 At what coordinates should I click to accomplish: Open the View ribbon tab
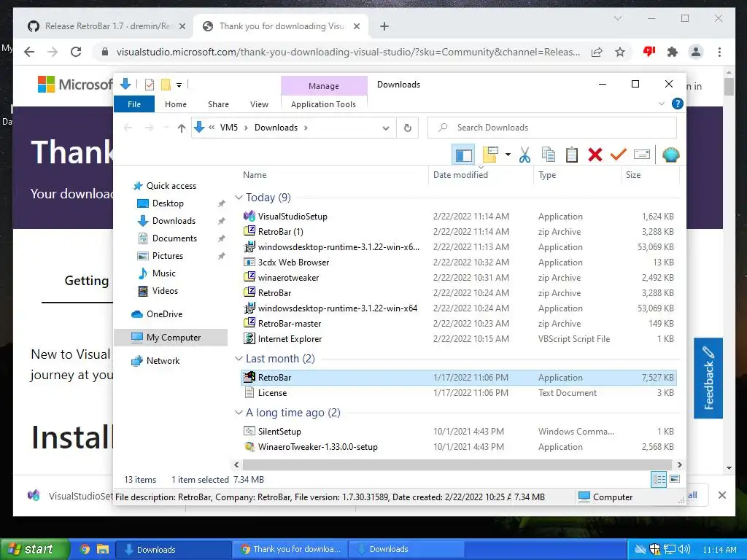(259, 104)
